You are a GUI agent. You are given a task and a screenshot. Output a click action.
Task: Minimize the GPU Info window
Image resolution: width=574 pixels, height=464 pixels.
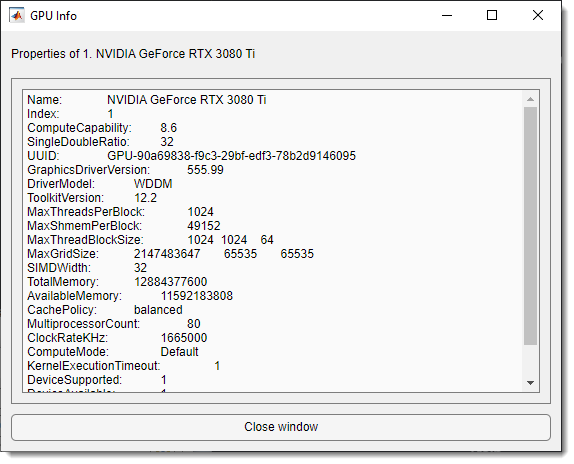point(447,15)
